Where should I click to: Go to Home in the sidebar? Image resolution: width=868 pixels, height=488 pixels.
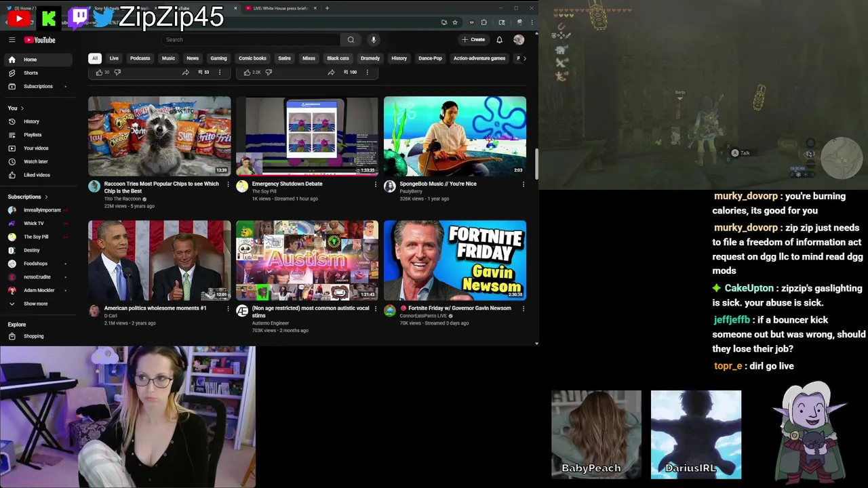(x=39, y=60)
